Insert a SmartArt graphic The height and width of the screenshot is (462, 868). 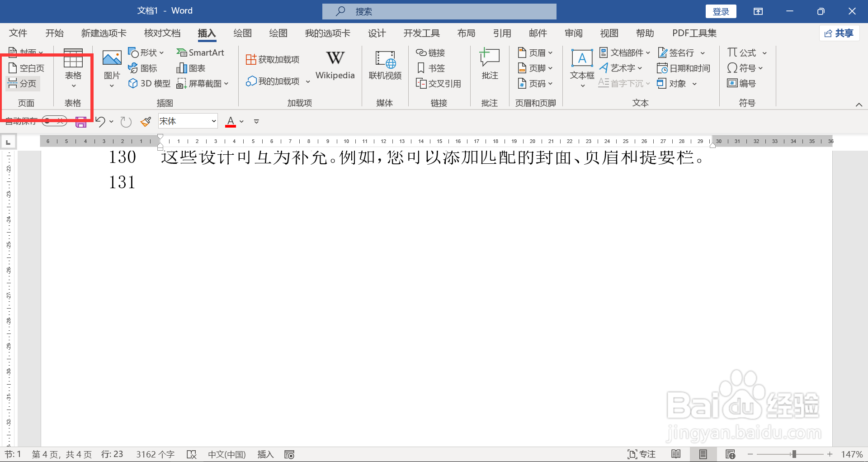click(x=200, y=53)
